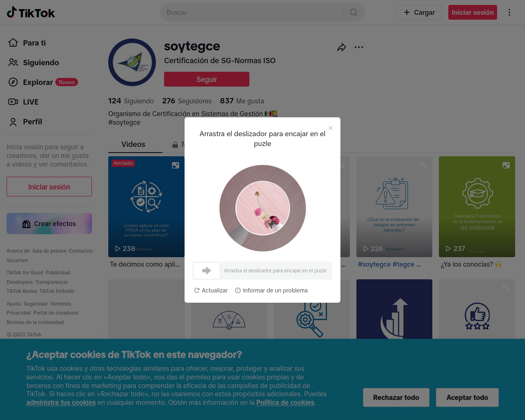Click Crear efectos banner

click(x=49, y=224)
